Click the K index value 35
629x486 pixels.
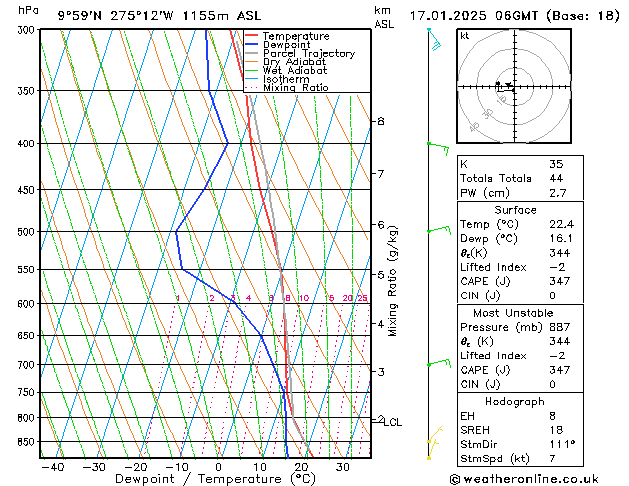pyautogui.click(x=556, y=164)
